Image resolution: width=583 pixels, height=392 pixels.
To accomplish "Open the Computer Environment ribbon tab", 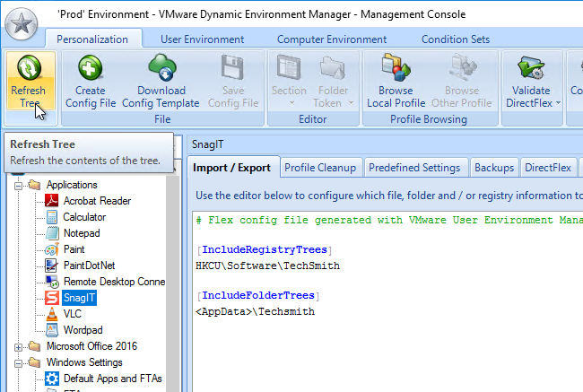I will coord(332,39).
